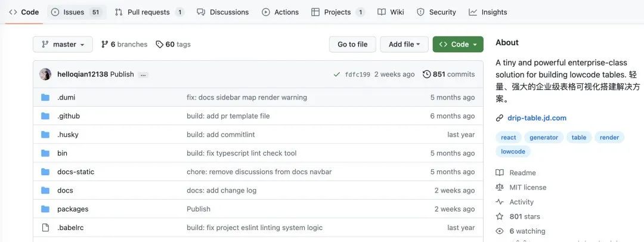Open the master branch dropdown
The width and height of the screenshot is (644, 242).
(63, 44)
